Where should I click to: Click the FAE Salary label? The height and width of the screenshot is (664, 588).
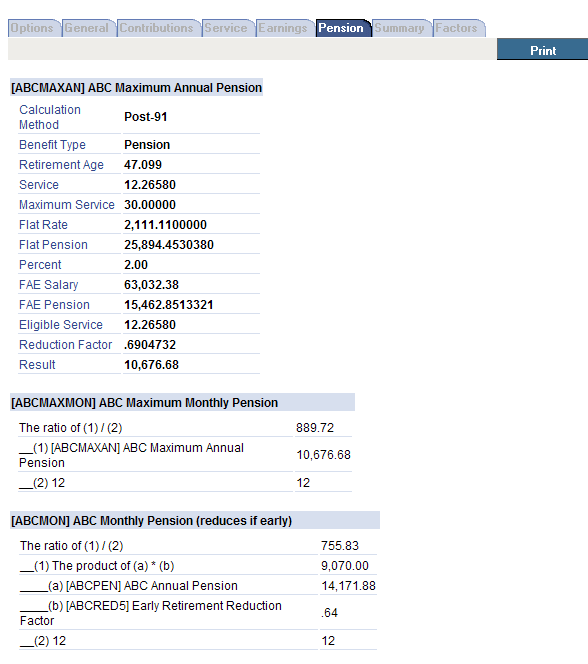(49, 285)
